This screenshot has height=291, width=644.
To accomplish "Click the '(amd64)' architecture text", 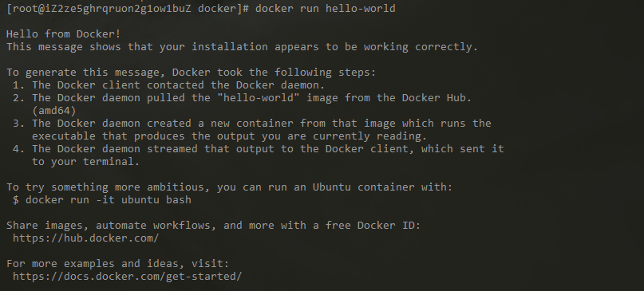I will tap(54, 111).
